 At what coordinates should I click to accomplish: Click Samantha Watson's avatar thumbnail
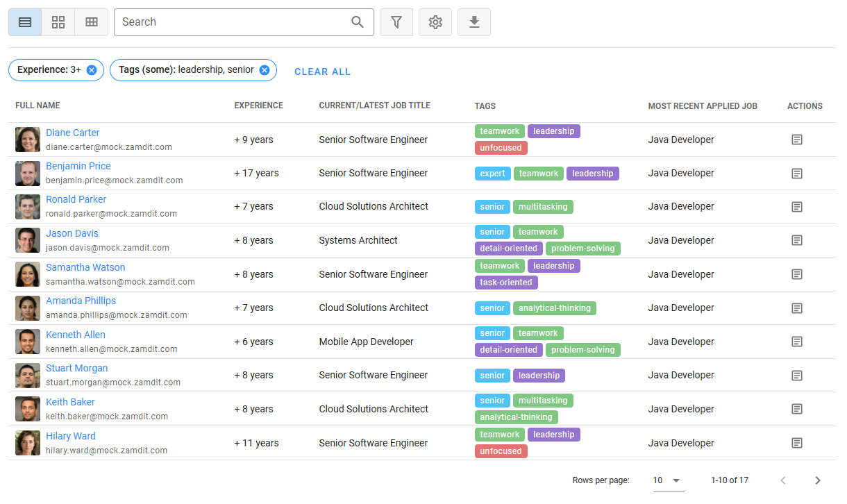point(28,274)
